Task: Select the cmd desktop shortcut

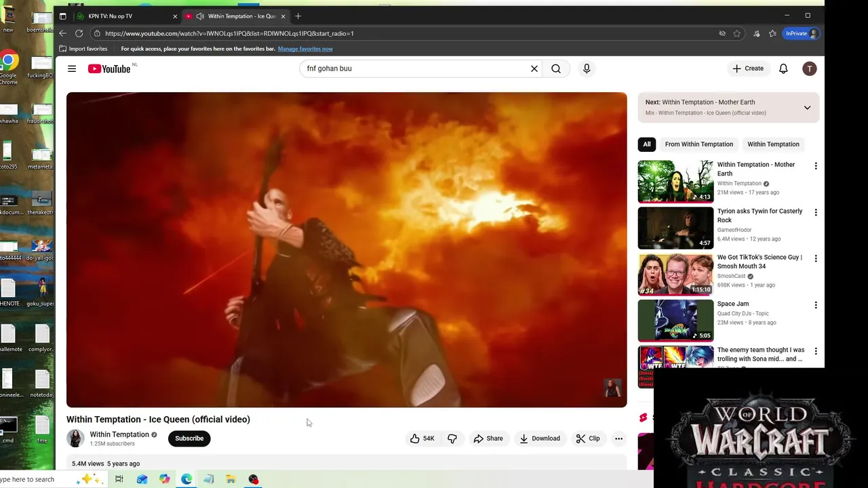Action: point(7,430)
